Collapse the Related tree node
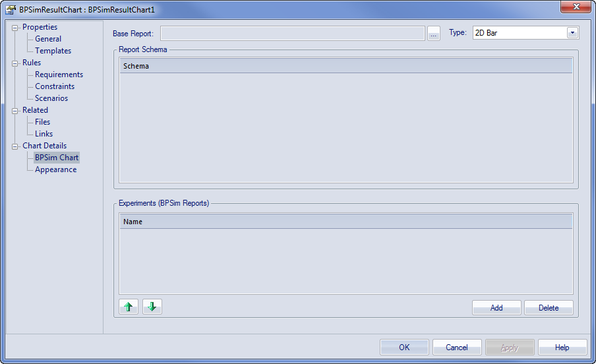596x364 pixels. click(x=15, y=111)
